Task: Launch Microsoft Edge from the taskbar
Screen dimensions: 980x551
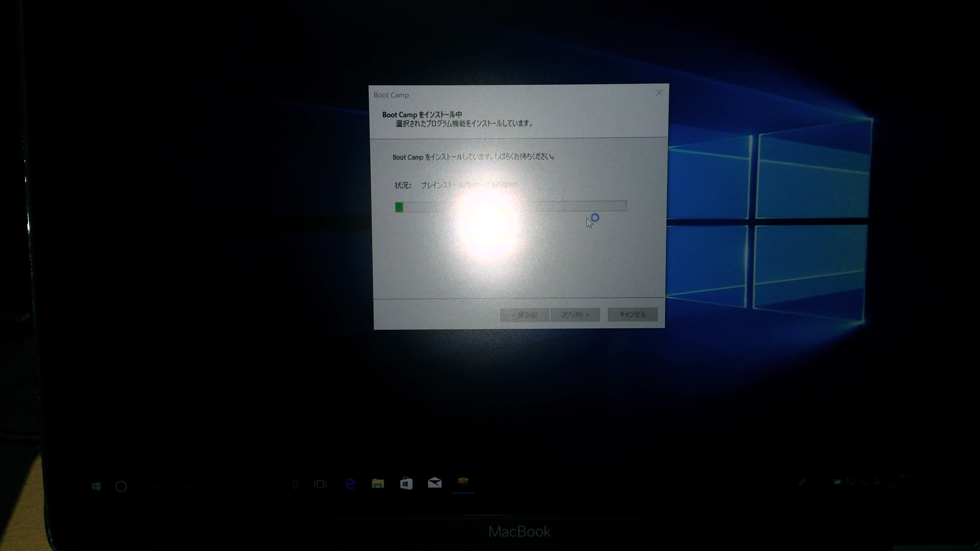Action: 350,484
